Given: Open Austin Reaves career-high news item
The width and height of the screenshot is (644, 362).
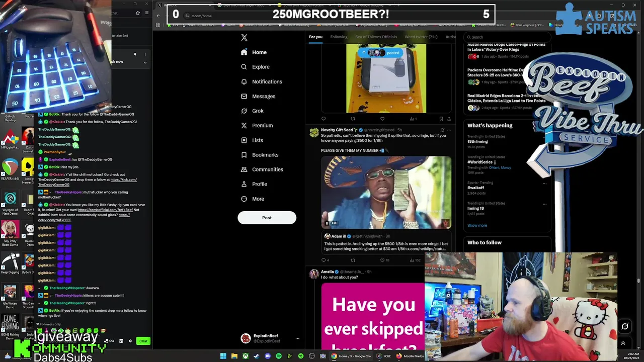Looking at the screenshot, I should pos(506,50).
